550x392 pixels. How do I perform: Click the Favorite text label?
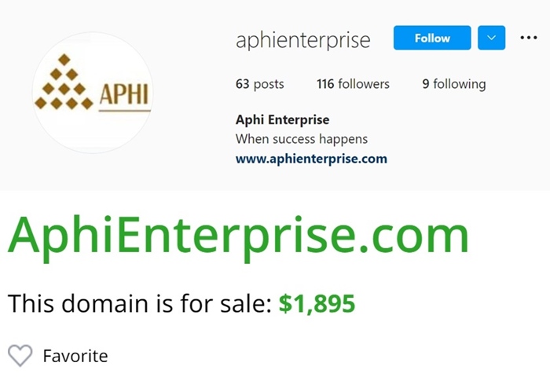(x=75, y=356)
